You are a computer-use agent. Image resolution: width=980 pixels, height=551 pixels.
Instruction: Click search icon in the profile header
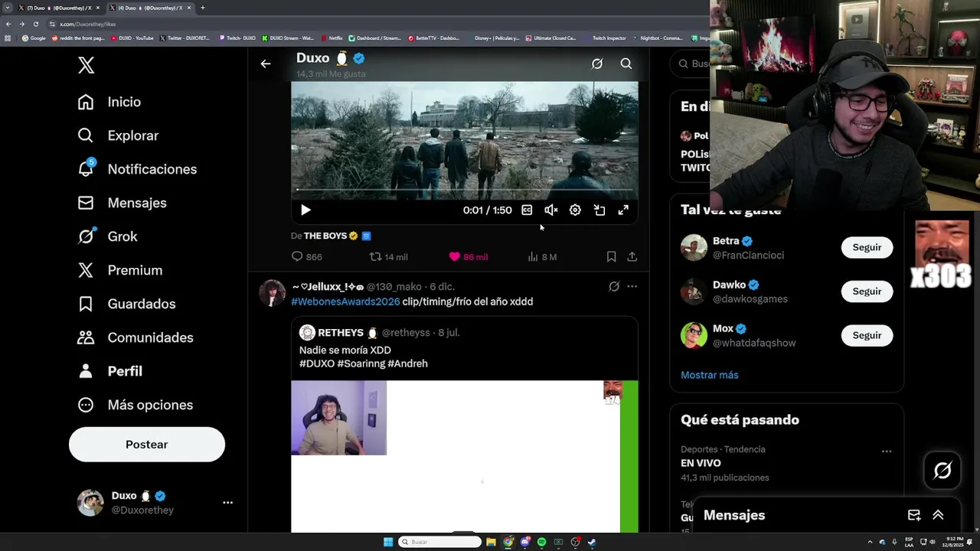point(626,64)
